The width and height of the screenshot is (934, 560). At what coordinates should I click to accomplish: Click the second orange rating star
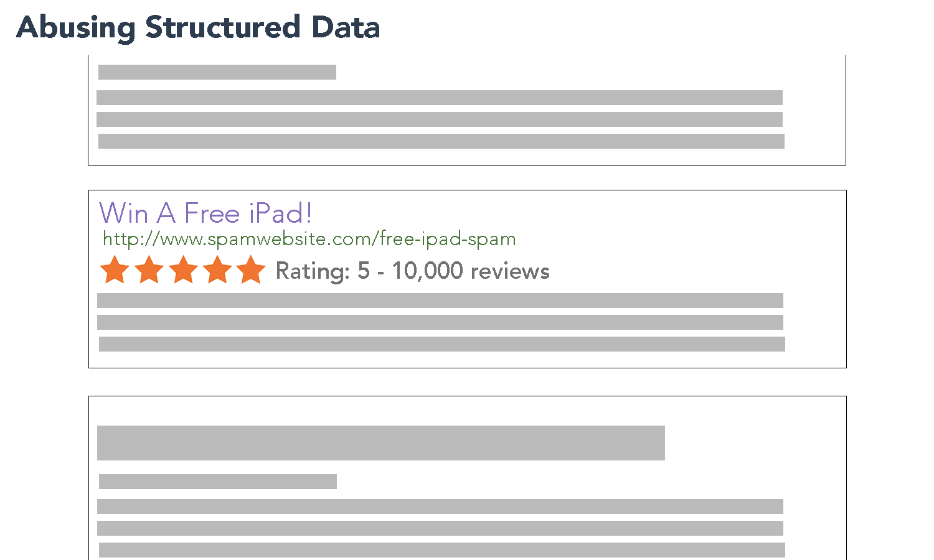[x=149, y=271]
